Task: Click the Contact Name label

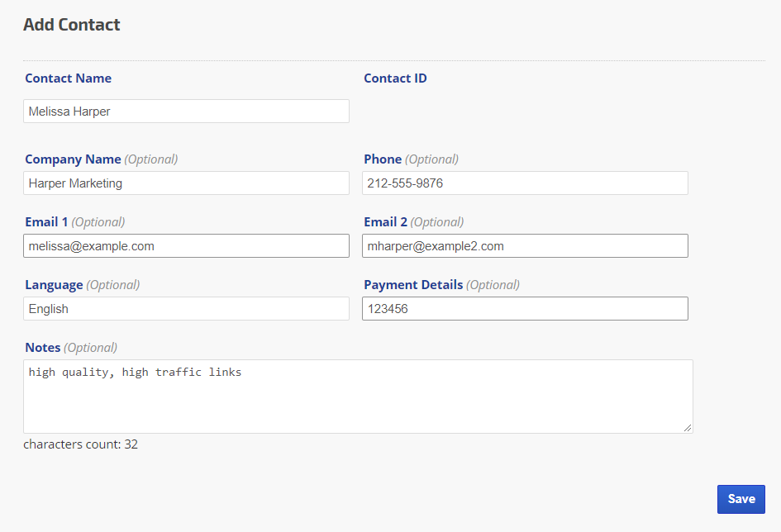Action: coord(68,78)
